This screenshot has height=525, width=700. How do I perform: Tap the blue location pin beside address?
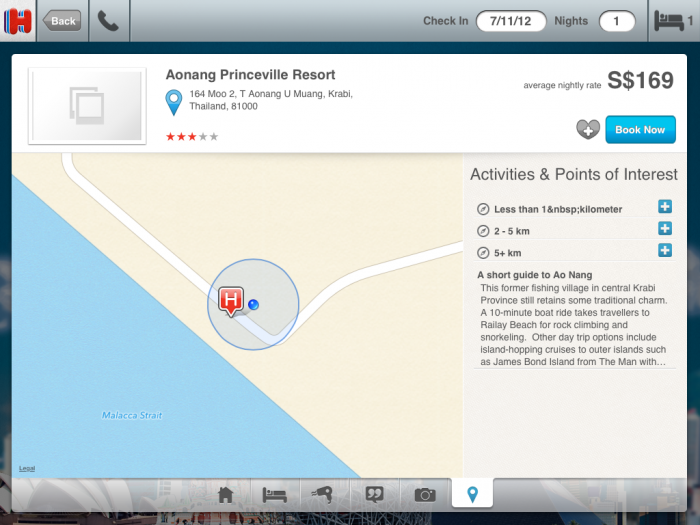pos(174,101)
